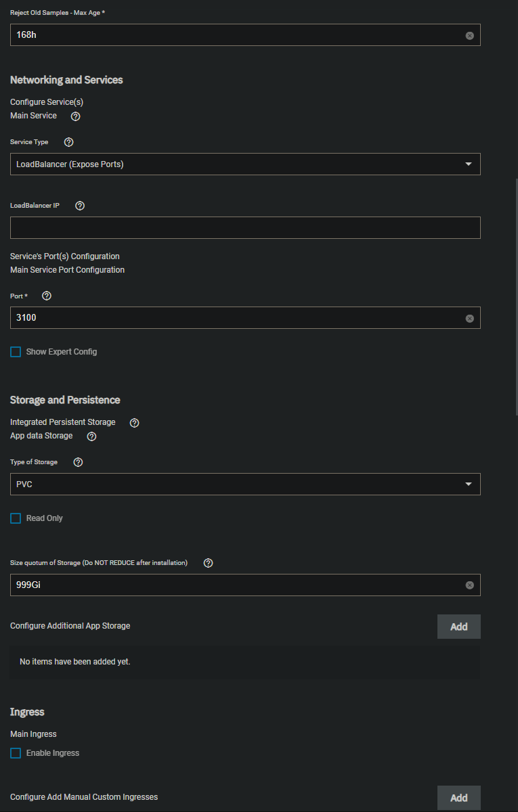Image resolution: width=518 pixels, height=812 pixels.
Task: Add a Manual Custom Ingress
Action: [458, 798]
